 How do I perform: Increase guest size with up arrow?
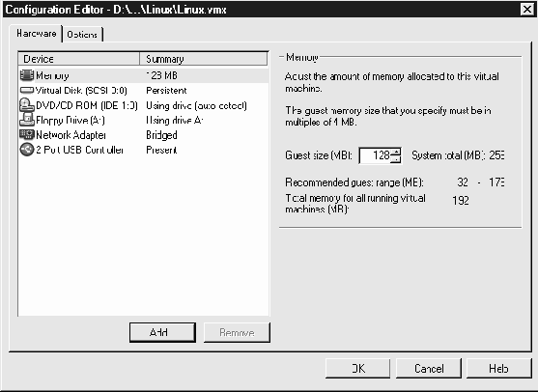[x=396, y=152]
